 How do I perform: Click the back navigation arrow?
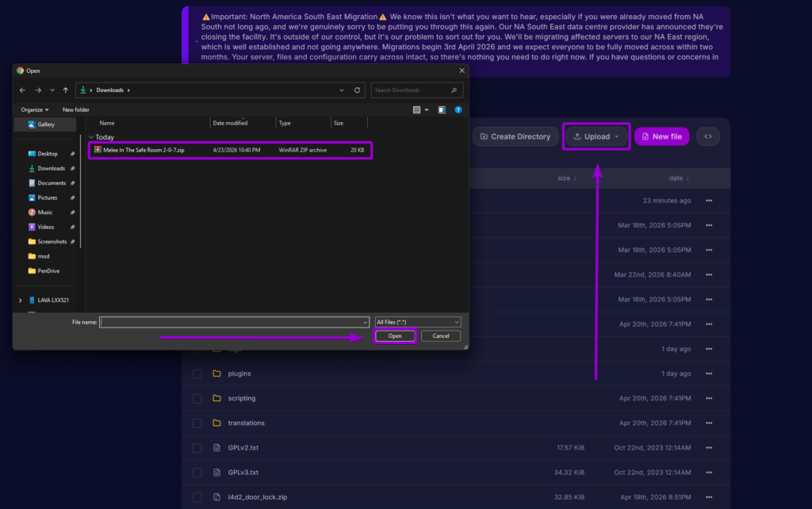pyautogui.click(x=21, y=90)
